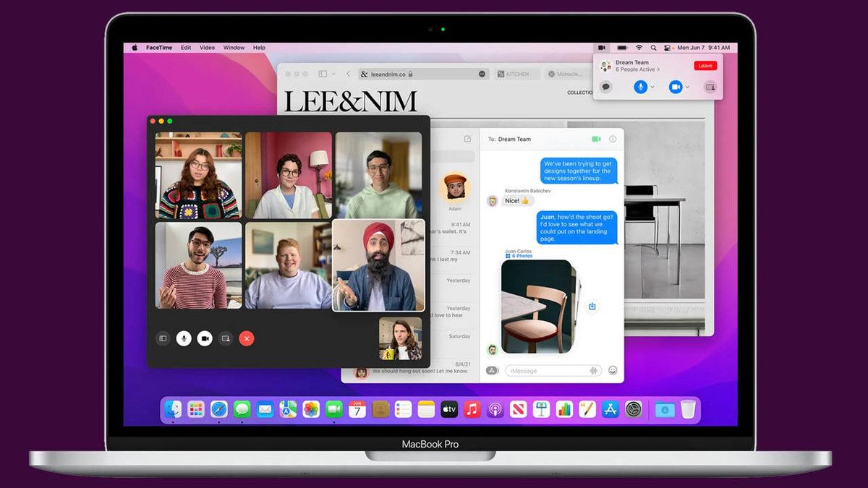Screen dimensions: 868x488
Task: Open grid view icon in FaceTime call window
Action: click(x=163, y=338)
